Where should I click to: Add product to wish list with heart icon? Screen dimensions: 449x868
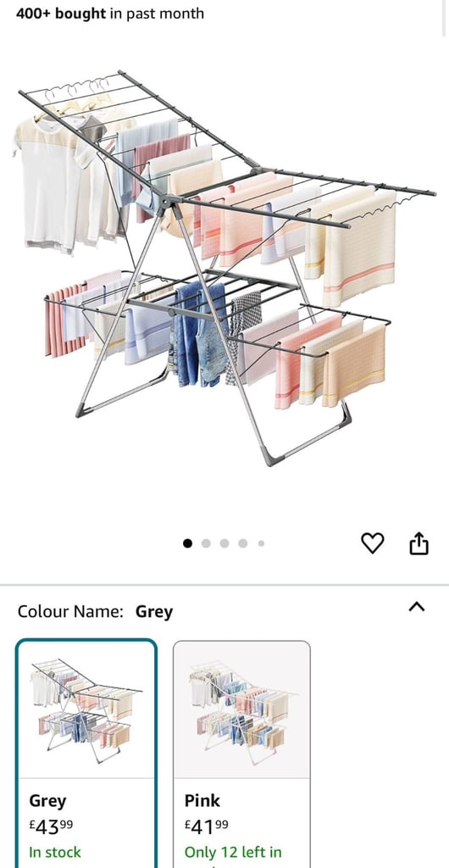coord(372,543)
